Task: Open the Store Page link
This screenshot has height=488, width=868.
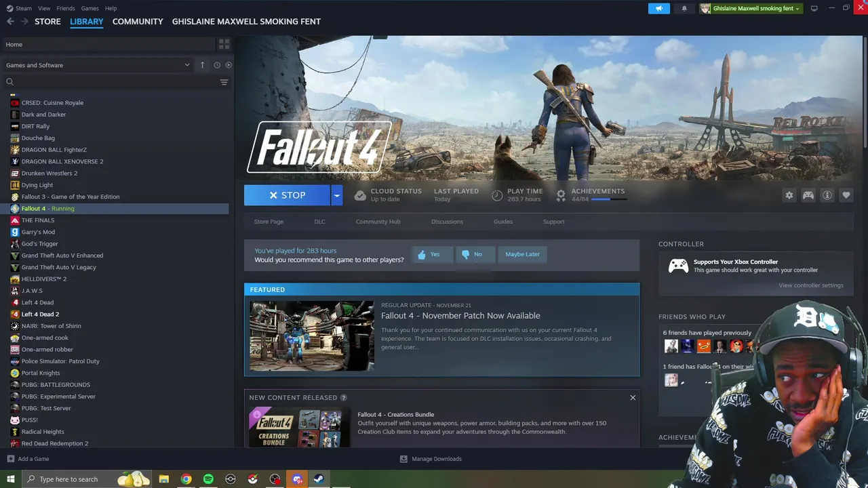Action: [269, 222]
